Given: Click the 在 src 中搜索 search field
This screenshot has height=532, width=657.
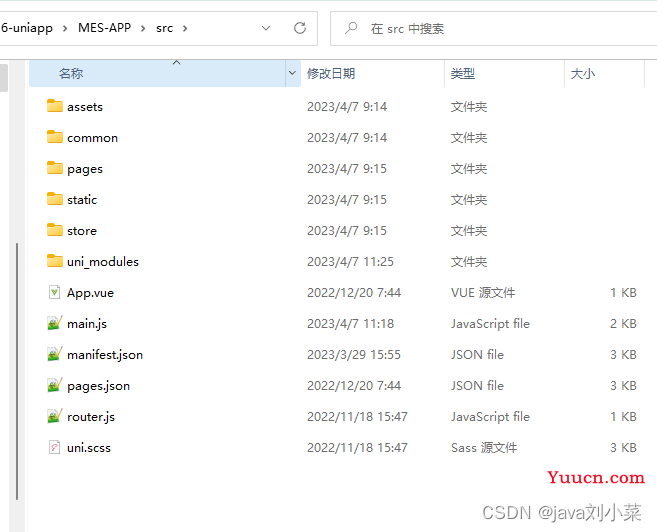Looking at the screenshot, I should click(x=494, y=28).
